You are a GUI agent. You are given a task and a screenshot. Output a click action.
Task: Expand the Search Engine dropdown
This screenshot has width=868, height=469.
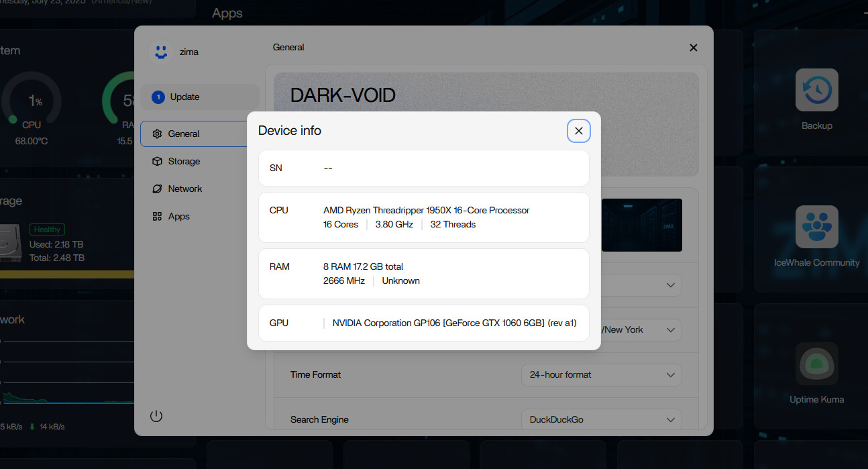[601, 419]
